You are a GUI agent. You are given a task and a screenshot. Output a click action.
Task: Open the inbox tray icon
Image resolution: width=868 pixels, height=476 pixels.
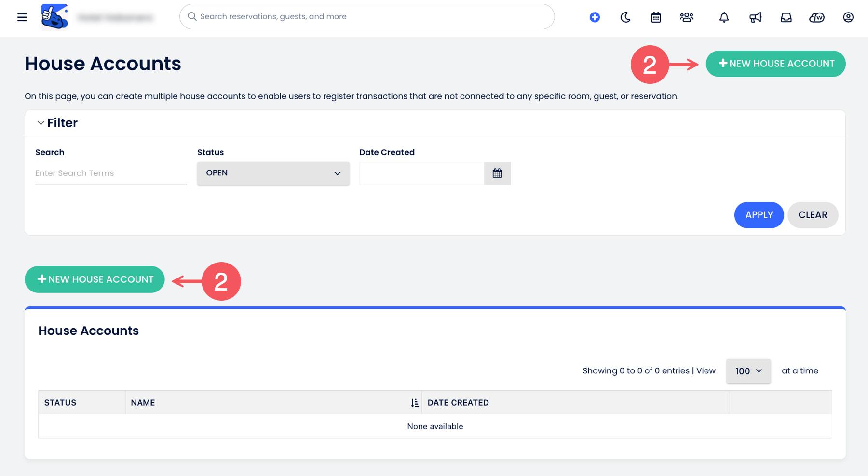[786, 17]
